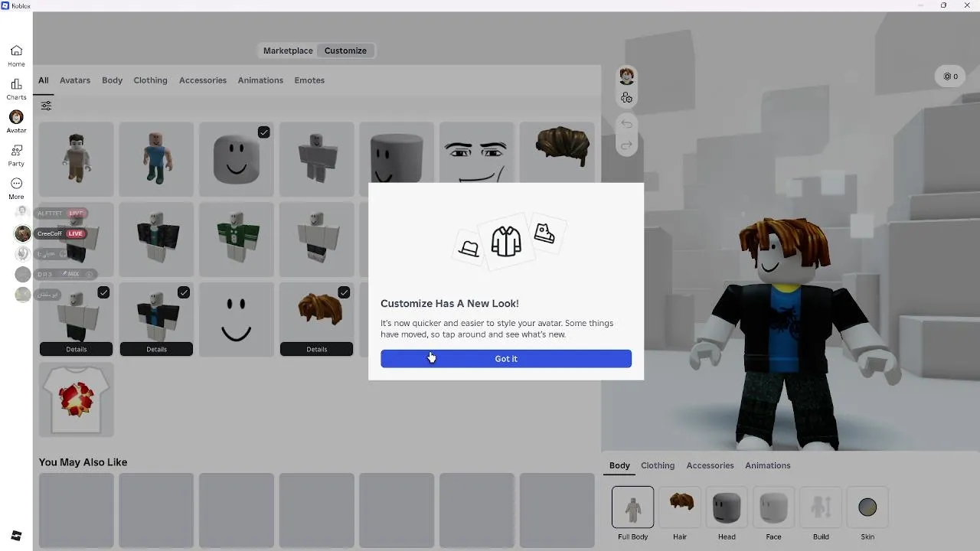Select the simple black smile face thumbnail
The image size is (980, 551).
(236, 320)
